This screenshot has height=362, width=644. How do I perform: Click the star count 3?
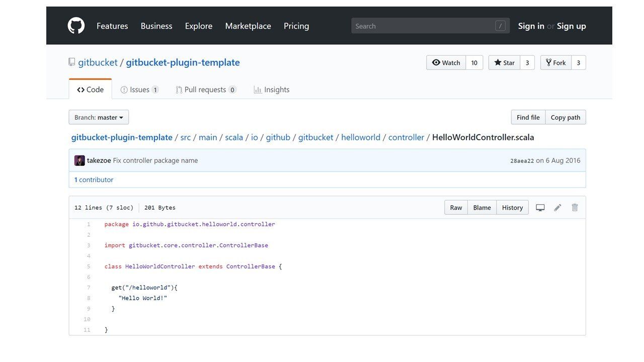click(x=527, y=63)
